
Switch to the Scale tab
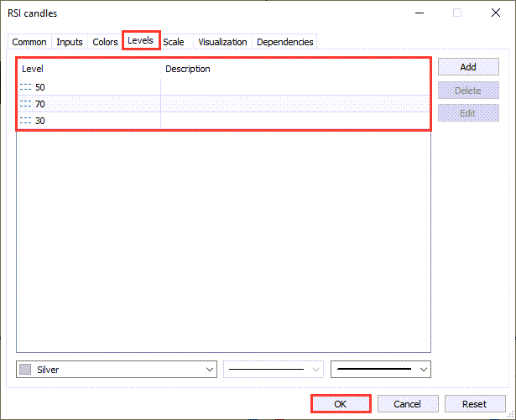pyautogui.click(x=174, y=42)
